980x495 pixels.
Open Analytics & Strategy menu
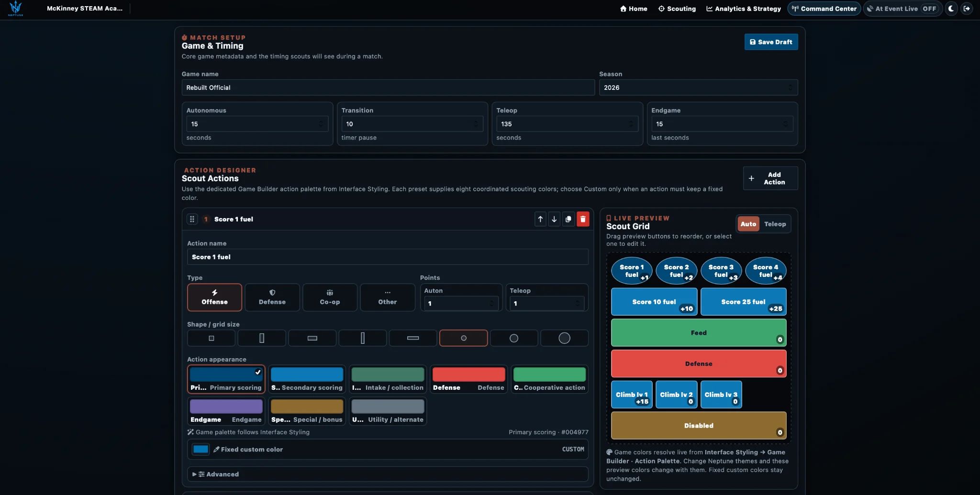[744, 9]
